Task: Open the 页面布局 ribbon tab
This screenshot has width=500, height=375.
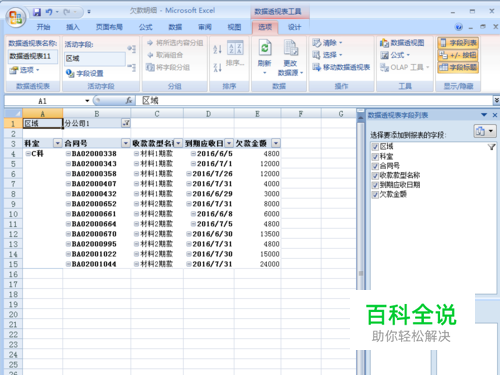Action: tap(109, 27)
